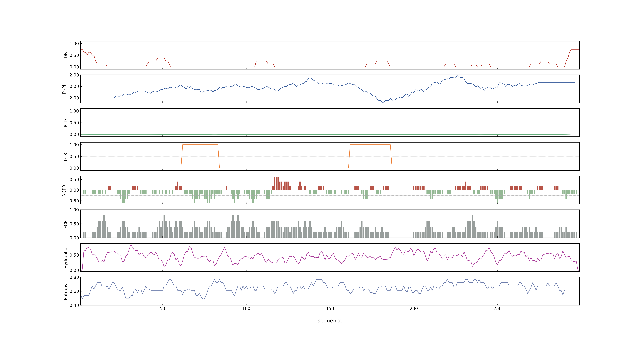Click the "100" x-axis tick label

[246, 309]
